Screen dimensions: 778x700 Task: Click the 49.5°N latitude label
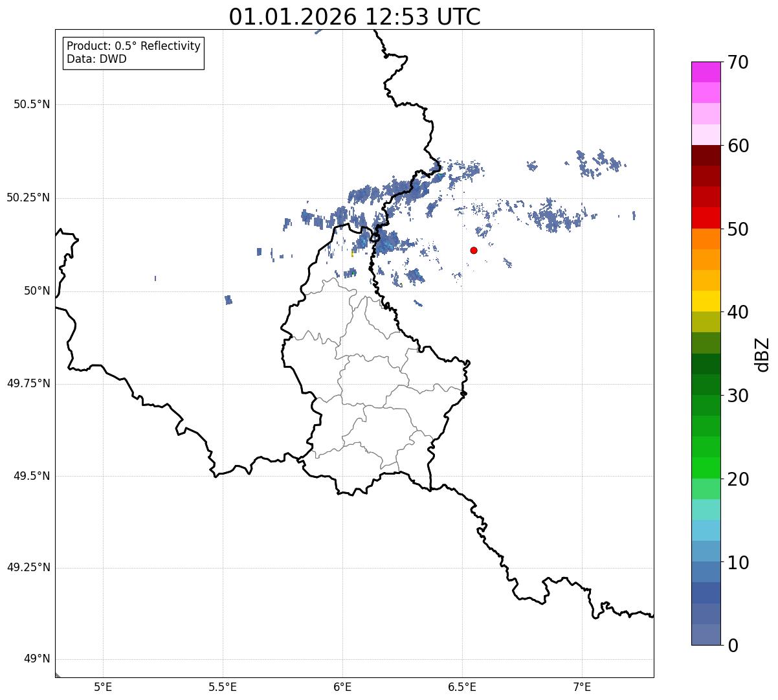click(31, 476)
